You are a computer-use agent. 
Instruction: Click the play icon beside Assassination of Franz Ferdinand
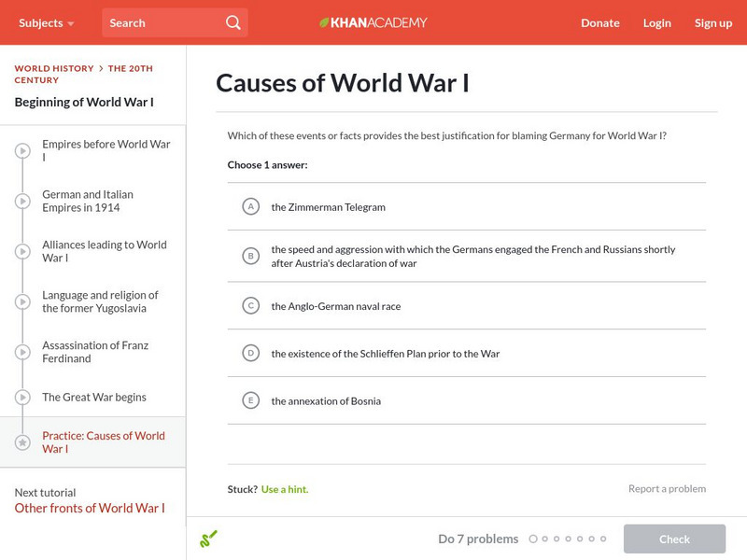click(21, 352)
